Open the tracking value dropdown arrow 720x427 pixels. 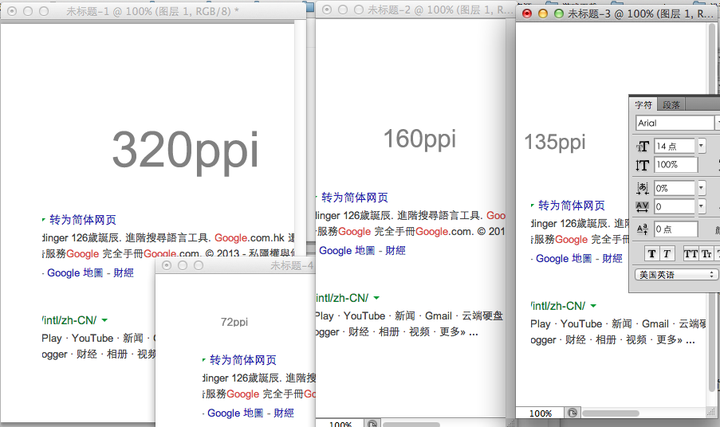click(x=701, y=207)
